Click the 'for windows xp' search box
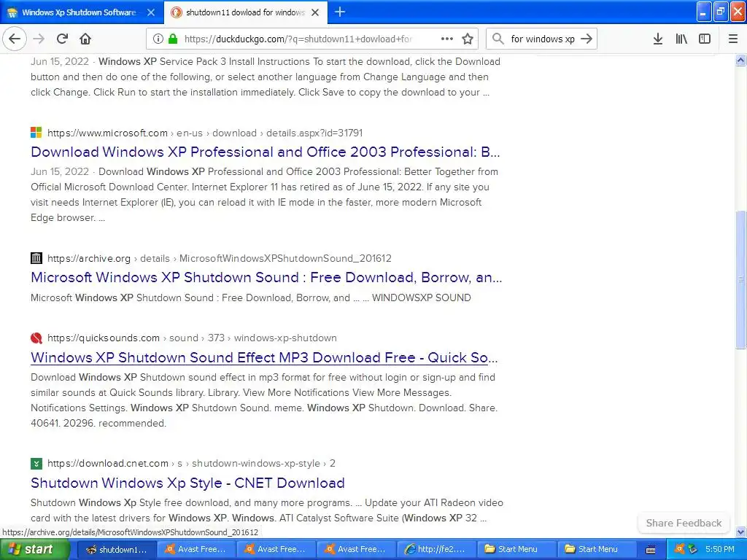 pos(543,39)
